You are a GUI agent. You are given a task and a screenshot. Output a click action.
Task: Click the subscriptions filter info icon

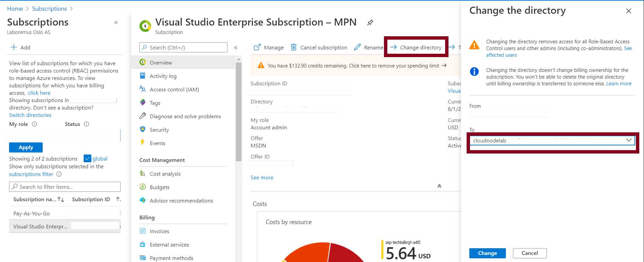tap(59, 174)
